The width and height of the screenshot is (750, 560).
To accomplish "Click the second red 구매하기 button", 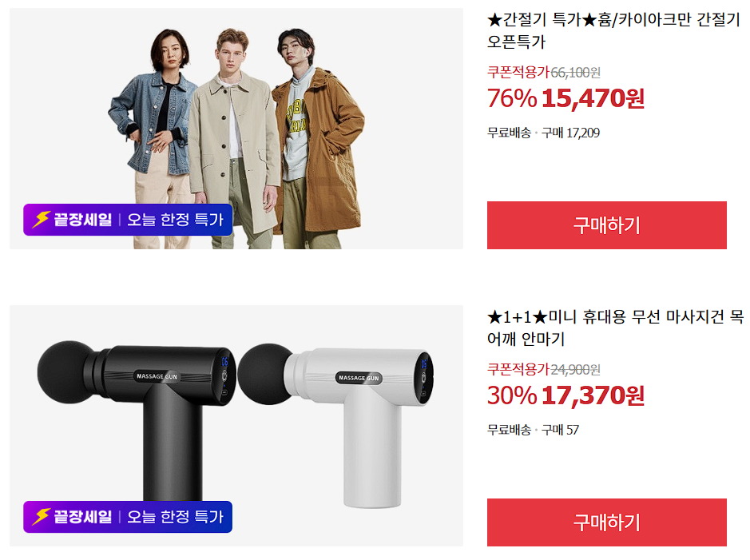I will (x=606, y=522).
